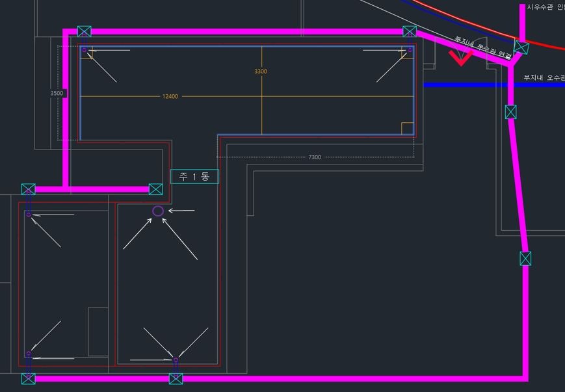565x392 pixels.
Task: Select the large purple circle drain symbol
Action: (x=157, y=211)
